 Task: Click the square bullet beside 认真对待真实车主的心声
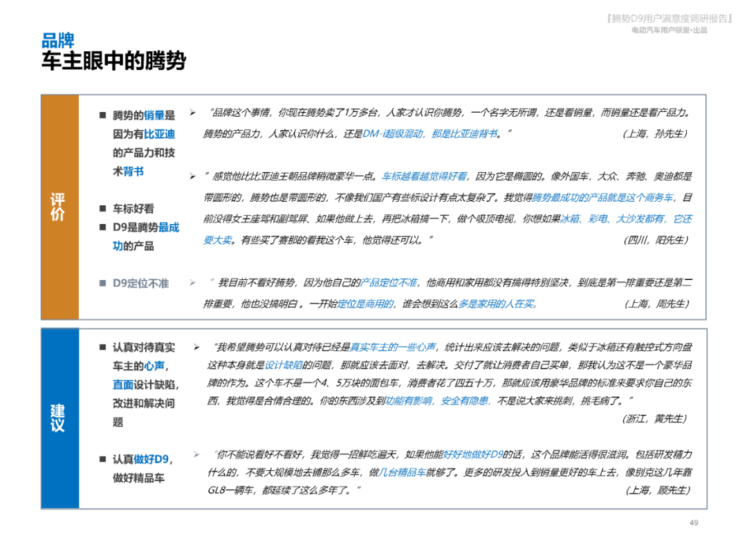[x=103, y=346]
